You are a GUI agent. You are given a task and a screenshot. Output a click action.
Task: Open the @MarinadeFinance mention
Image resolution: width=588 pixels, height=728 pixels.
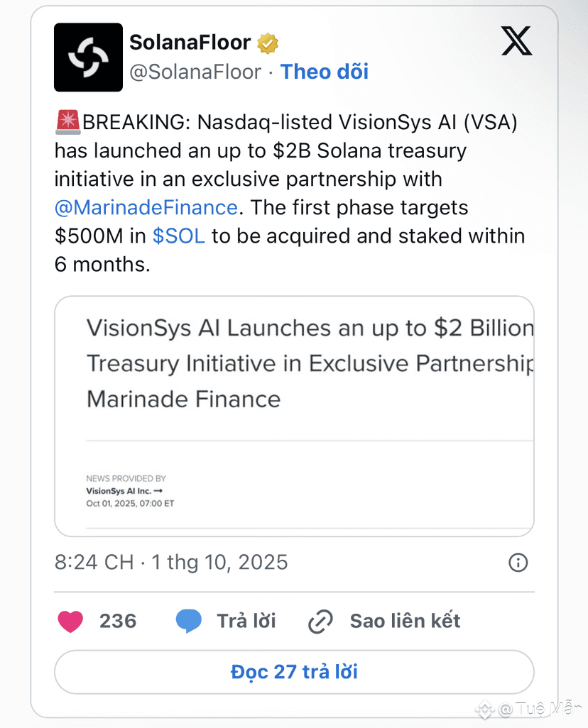coord(146,207)
